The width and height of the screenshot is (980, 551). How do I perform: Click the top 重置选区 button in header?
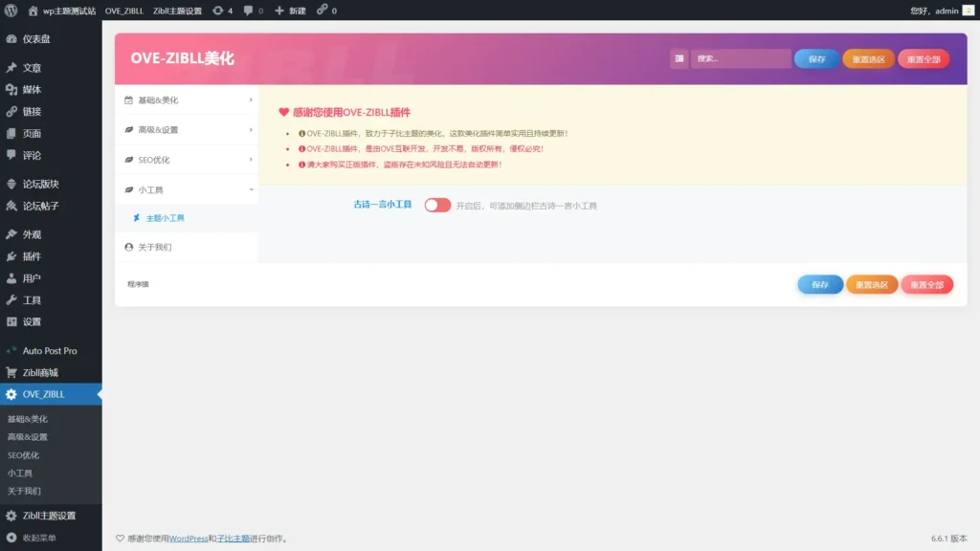point(868,58)
